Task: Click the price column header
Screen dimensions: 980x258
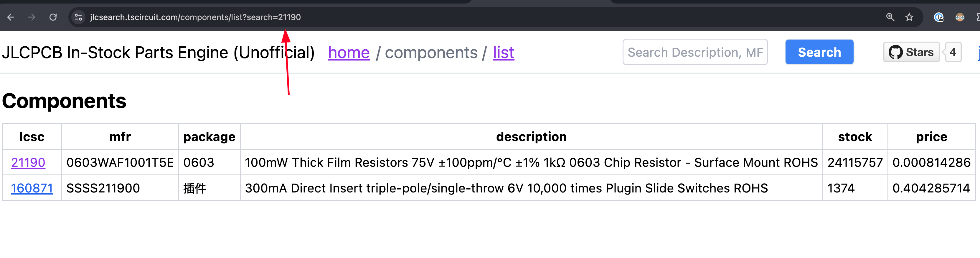Action: pyautogui.click(x=931, y=137)
